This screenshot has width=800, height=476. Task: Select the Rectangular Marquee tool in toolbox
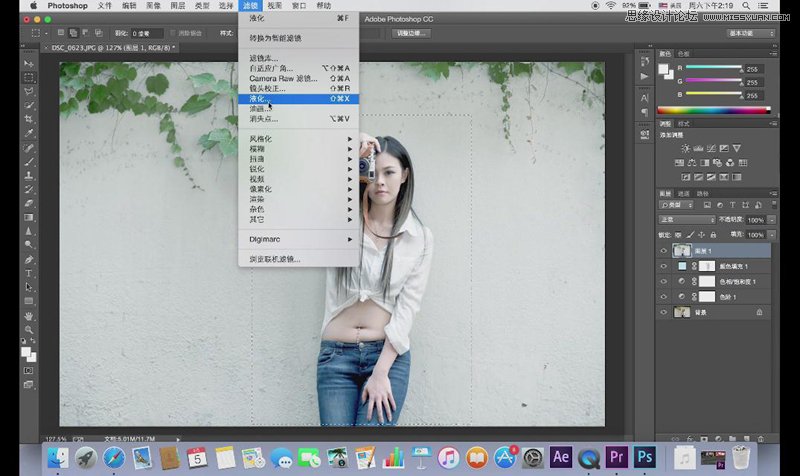[x=29, y=78]
